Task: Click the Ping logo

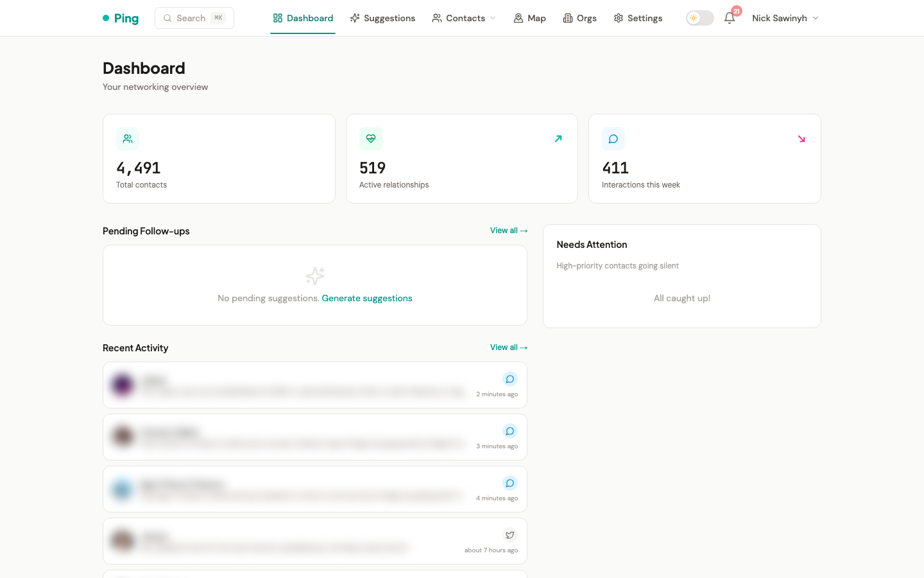Action: (121, 18)
